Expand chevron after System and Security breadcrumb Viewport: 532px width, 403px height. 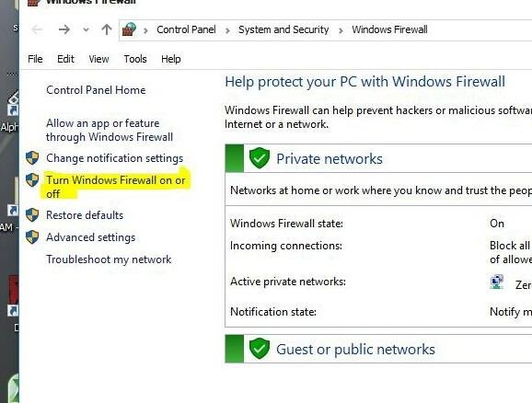341,30
